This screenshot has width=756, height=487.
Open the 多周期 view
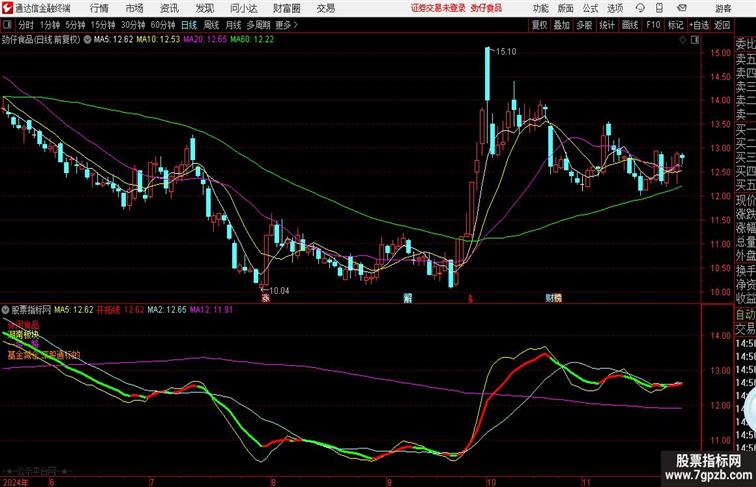coord(258,25)
